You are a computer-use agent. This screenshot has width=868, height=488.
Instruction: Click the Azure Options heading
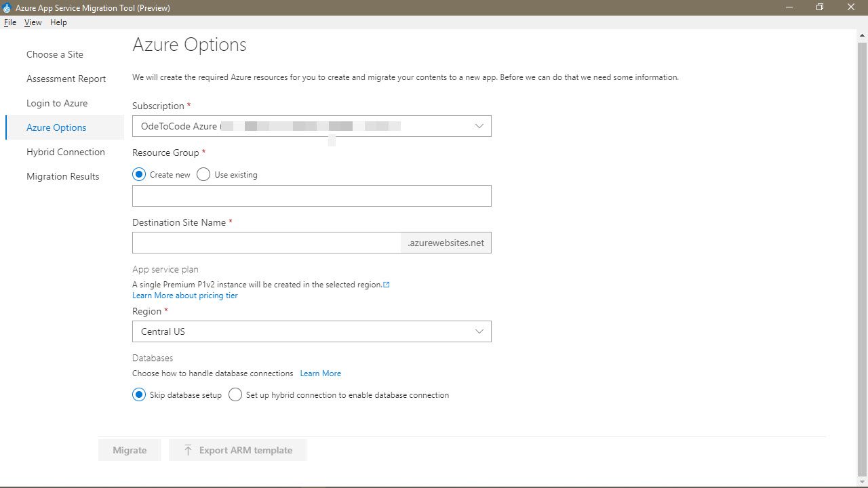click(x=189, y=45)
